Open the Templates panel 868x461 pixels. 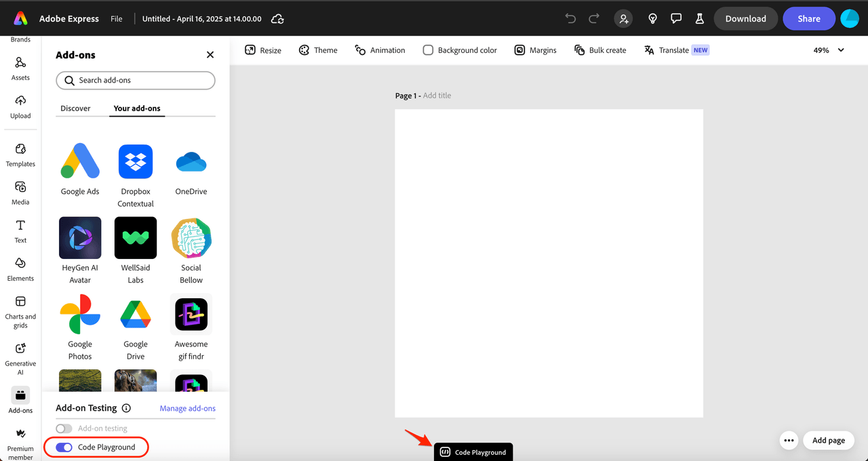coord(20,155)
